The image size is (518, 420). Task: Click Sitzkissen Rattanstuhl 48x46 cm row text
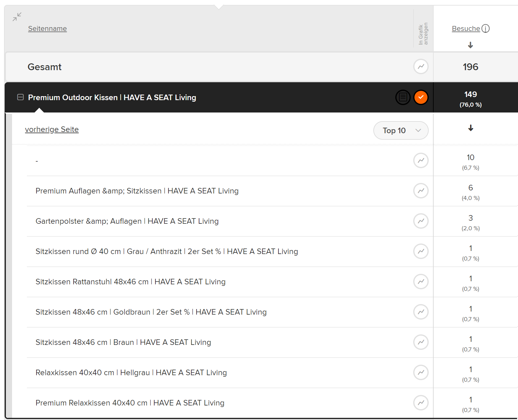pos(130,282)
